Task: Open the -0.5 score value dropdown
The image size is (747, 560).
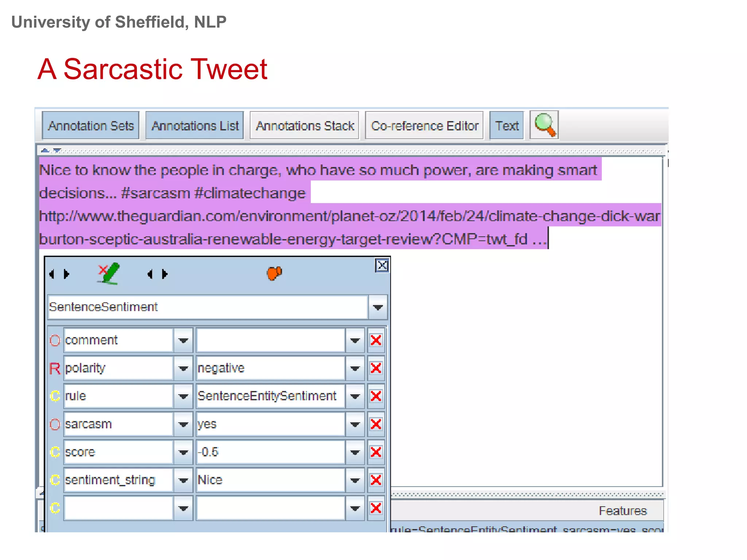Action: click(x=355, y=452)
